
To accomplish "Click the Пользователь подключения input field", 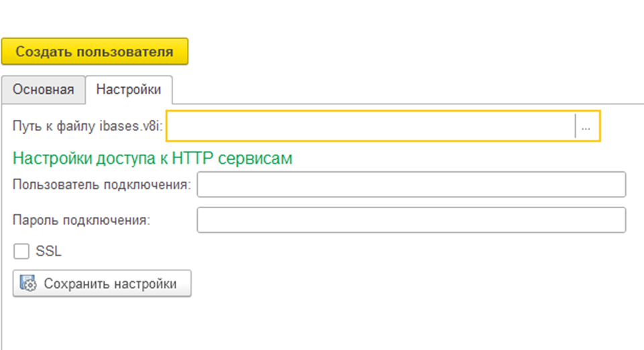I will (x=411, y=185).
